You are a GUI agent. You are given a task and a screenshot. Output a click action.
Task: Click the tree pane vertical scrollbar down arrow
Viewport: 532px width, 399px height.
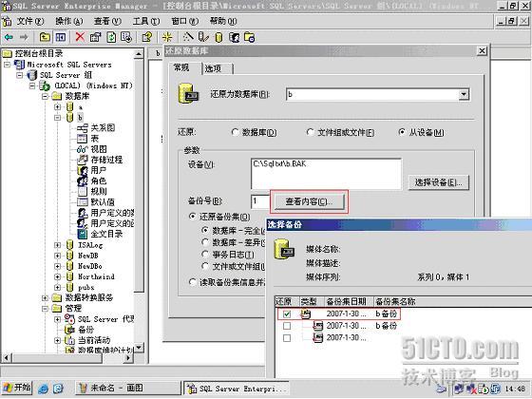139,348
